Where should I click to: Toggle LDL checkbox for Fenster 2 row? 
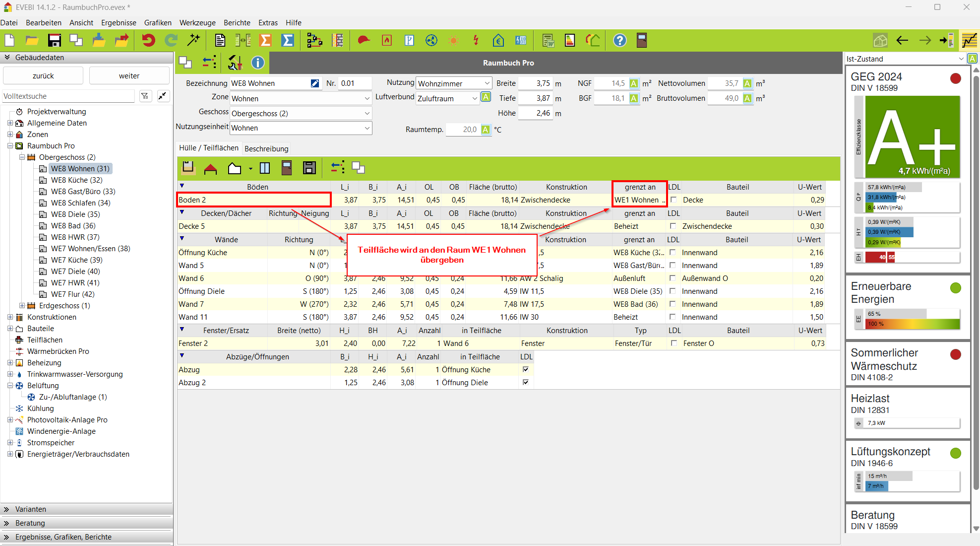point(674,343)
